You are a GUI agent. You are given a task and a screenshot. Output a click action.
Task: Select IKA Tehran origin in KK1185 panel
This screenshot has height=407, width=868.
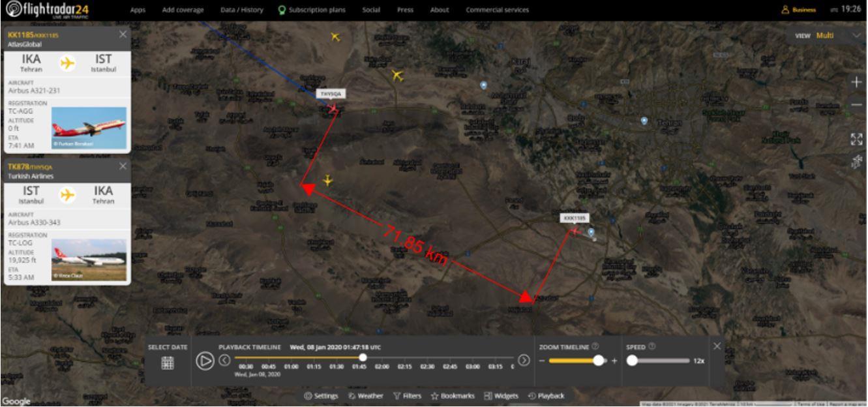[x=31, y=63]
